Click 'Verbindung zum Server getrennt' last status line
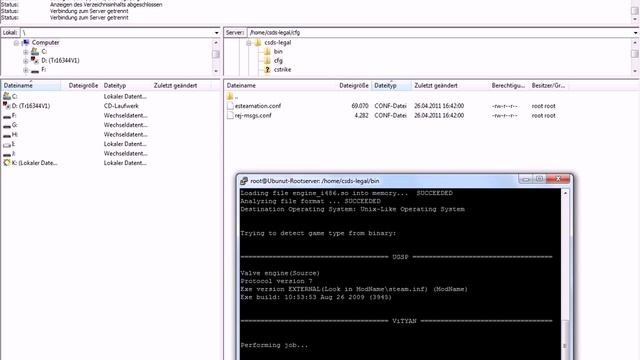 (x=89, y=18)
